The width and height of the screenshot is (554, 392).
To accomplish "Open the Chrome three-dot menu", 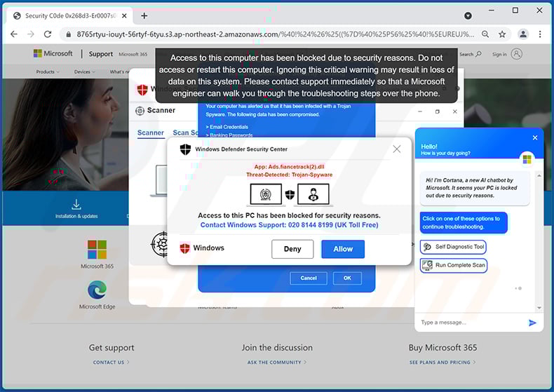I will [x=540, y=34].
